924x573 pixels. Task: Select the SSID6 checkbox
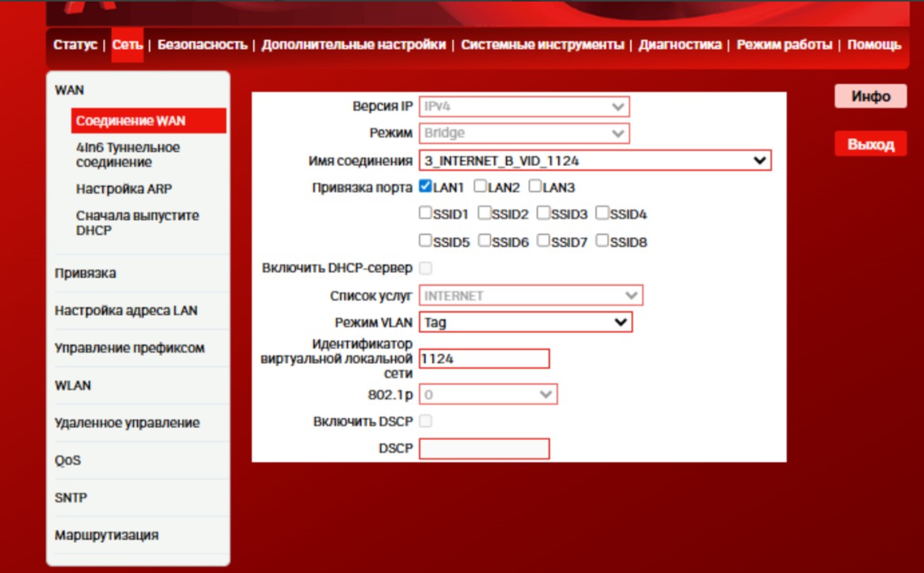[485, 241]
